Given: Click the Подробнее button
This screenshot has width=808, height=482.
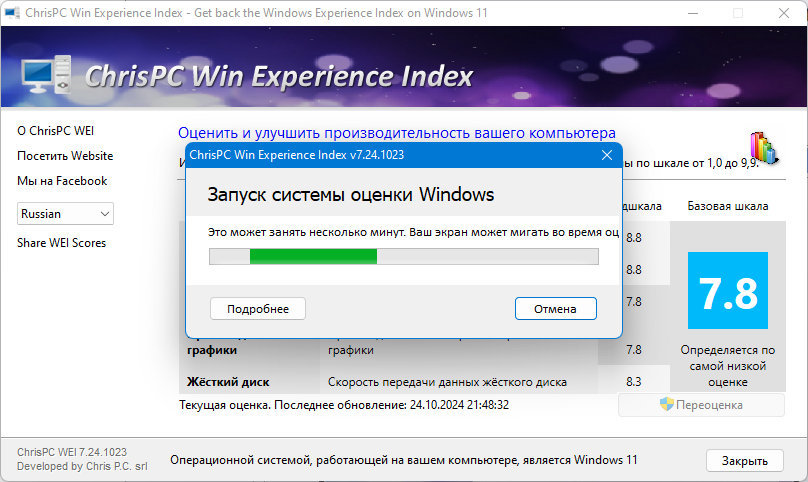Looking at the screenshot, I should [x=258, y=309].
